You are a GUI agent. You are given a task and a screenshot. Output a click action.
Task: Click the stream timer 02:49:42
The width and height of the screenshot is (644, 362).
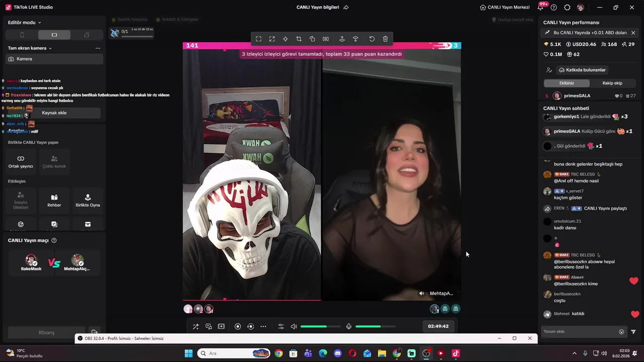coord(438,326)
